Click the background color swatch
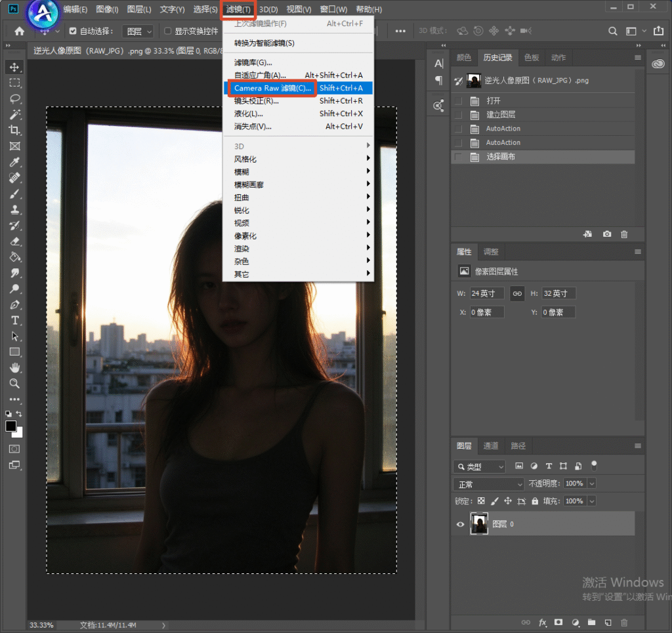Image resolution: width=672 pixels, height=633 pixels. pos(19,434)
